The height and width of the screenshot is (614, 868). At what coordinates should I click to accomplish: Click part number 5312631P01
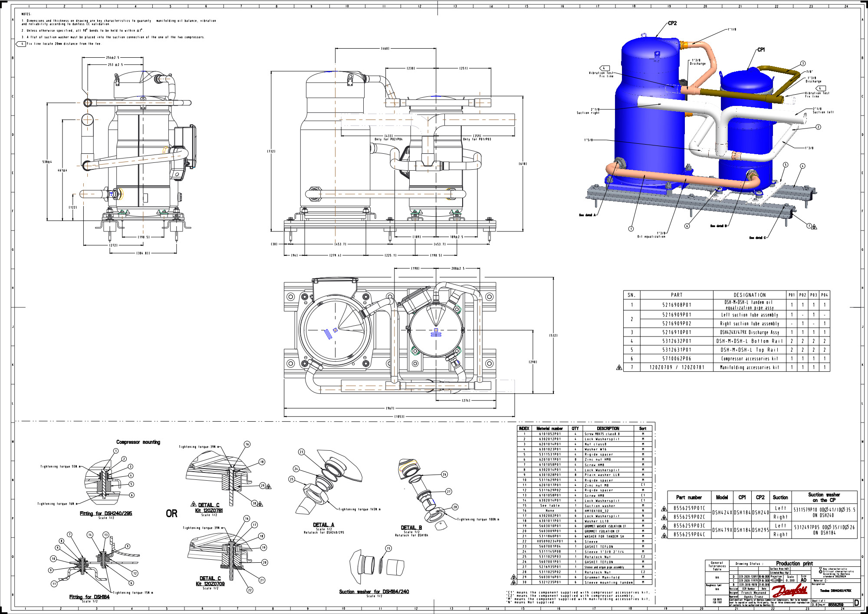[x=677, y=350]
